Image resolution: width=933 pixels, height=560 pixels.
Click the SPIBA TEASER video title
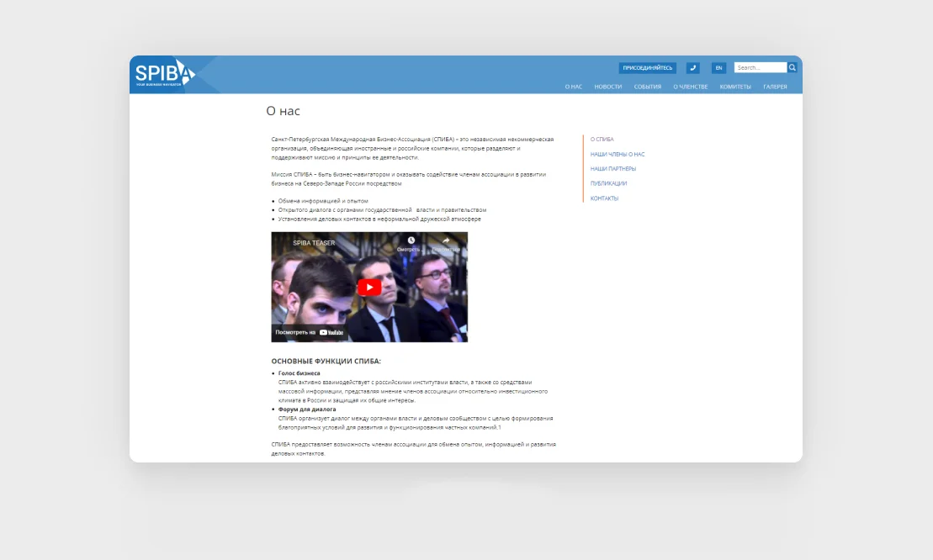tap(314, 242)
